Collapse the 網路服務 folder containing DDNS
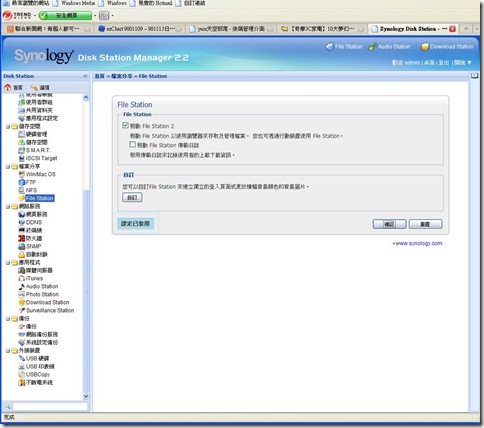The width and height of the screenshot is (484, 428). point(8,206)
